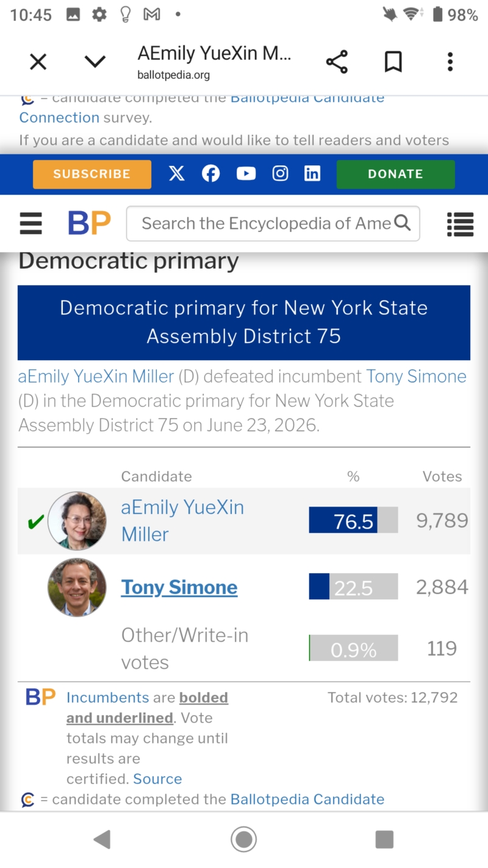The width and height of the screenshot is (488, 868).
Task: Focus the Search the Encyclopedia field
Action: [x=273, y=223]
